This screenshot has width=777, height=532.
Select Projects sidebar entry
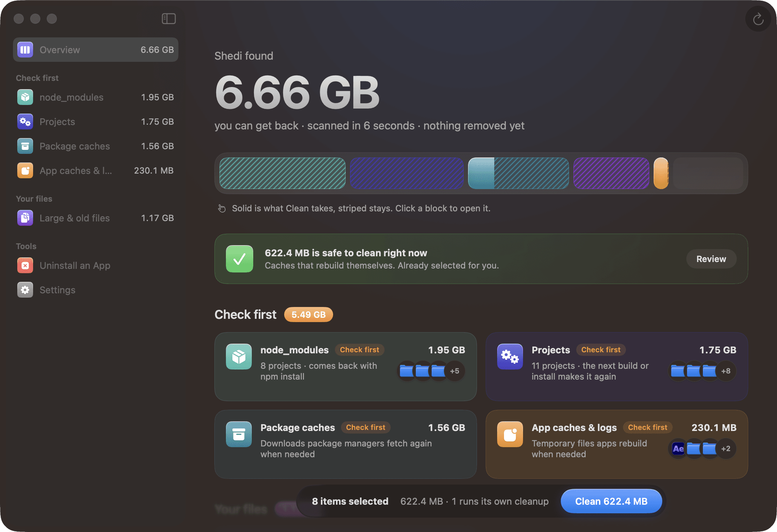[x=96, y=121]
